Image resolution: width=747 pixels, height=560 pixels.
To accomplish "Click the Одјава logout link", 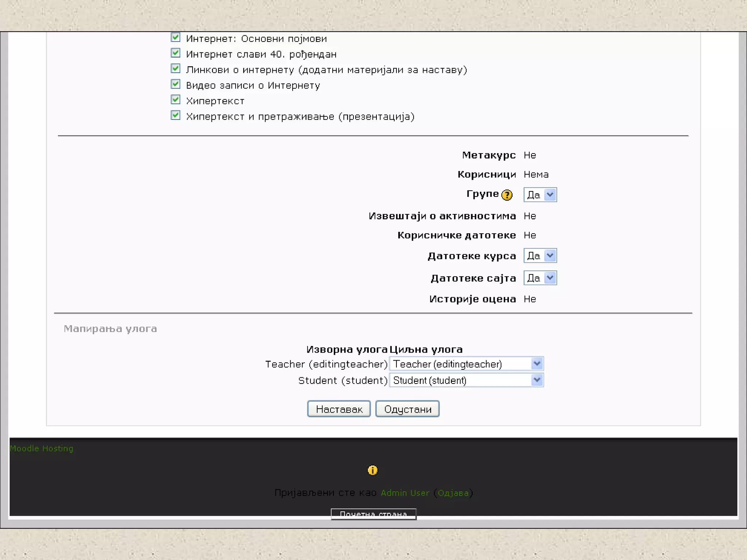I will coord(453,493).
